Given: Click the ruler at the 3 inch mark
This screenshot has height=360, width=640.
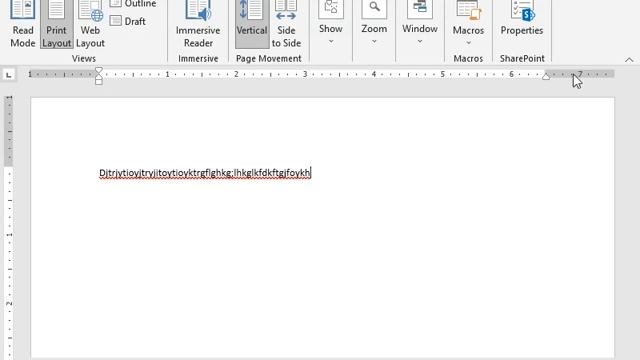Looking at the screenshot, I should (305, 74).
